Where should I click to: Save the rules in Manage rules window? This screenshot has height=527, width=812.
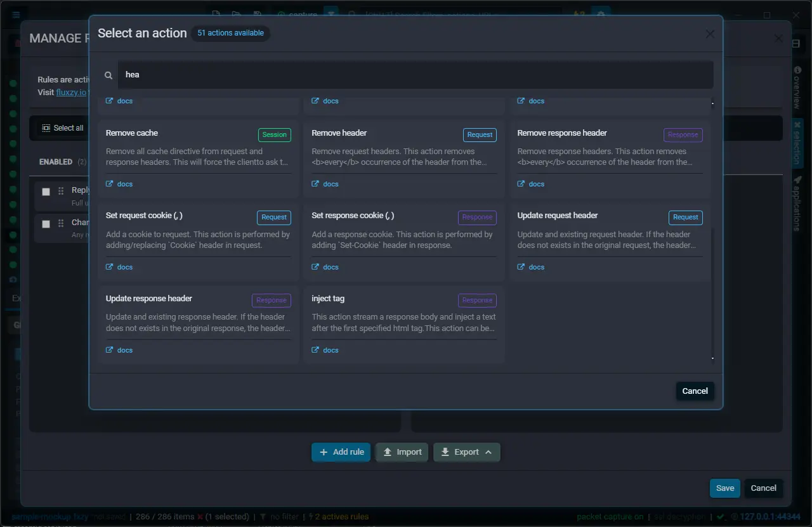pos(725,488)
